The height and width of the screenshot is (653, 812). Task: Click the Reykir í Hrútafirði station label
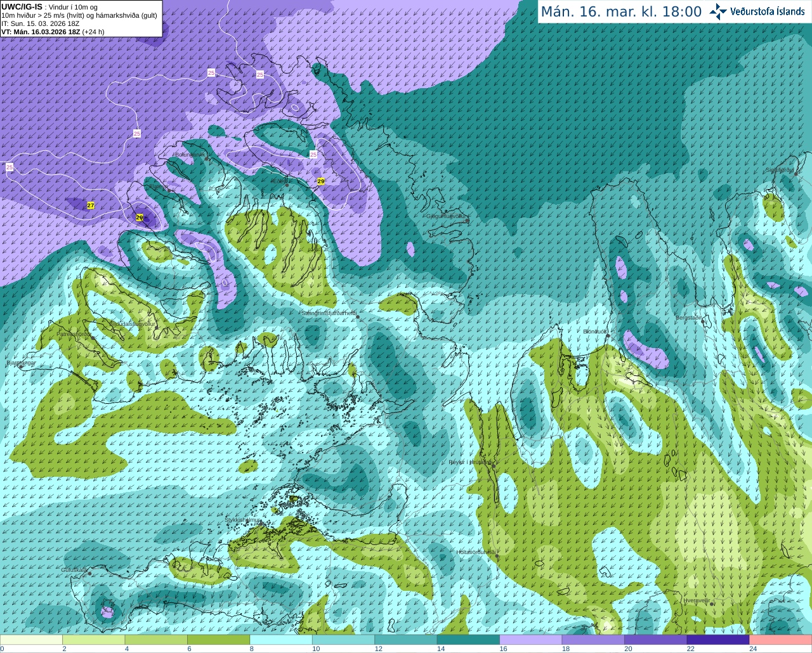[470, 462]
